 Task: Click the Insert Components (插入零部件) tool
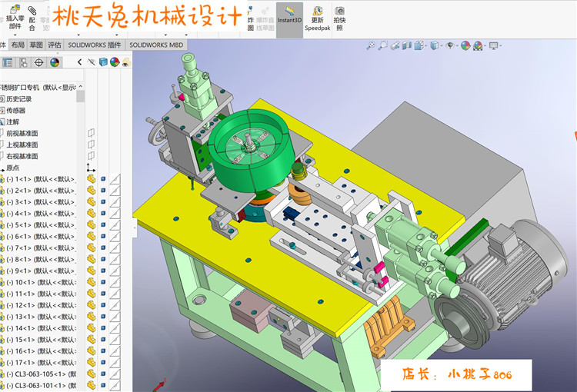[15, 17]
